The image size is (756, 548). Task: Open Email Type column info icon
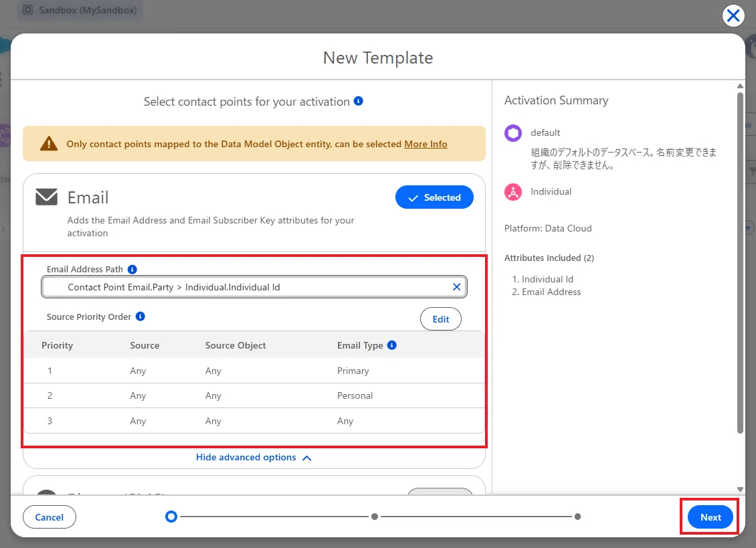(x=392, y=345)
